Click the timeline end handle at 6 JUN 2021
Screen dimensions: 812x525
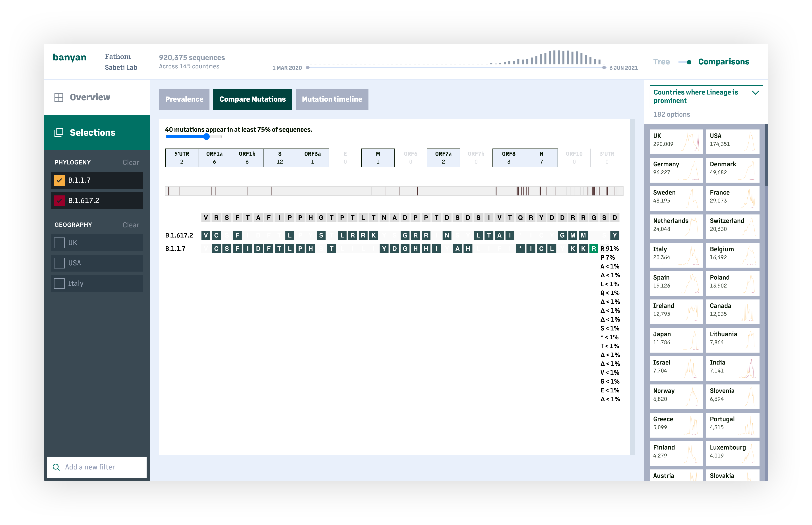(604, 68)
